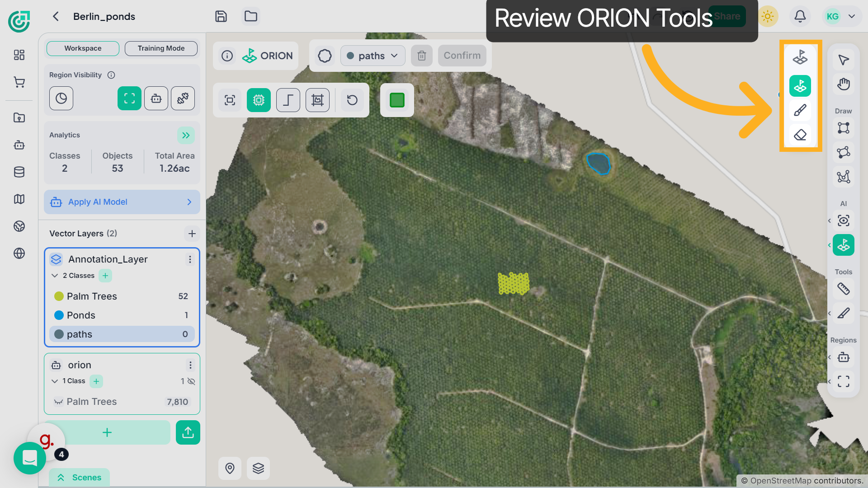Toggle the sun theme icon
Viewport: 868px width, 488px height.
click(x=768, y=17)
